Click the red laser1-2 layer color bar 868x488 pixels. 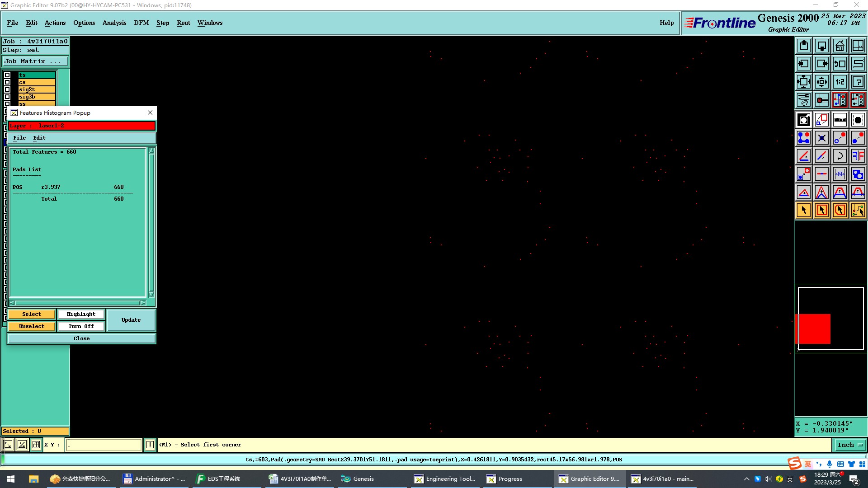pyautogui.click(x=82, y=126)
